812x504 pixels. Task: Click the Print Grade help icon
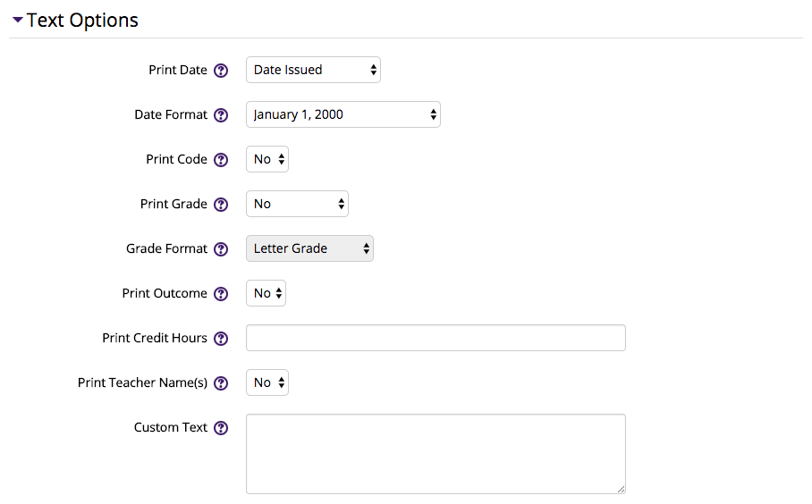click(x=221, y=205)
